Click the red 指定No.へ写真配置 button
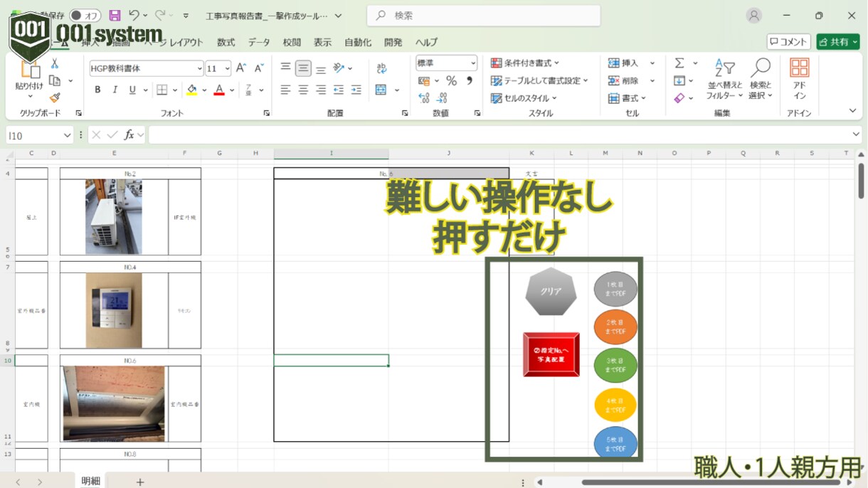The image size is (868, 488). point(551,354)
